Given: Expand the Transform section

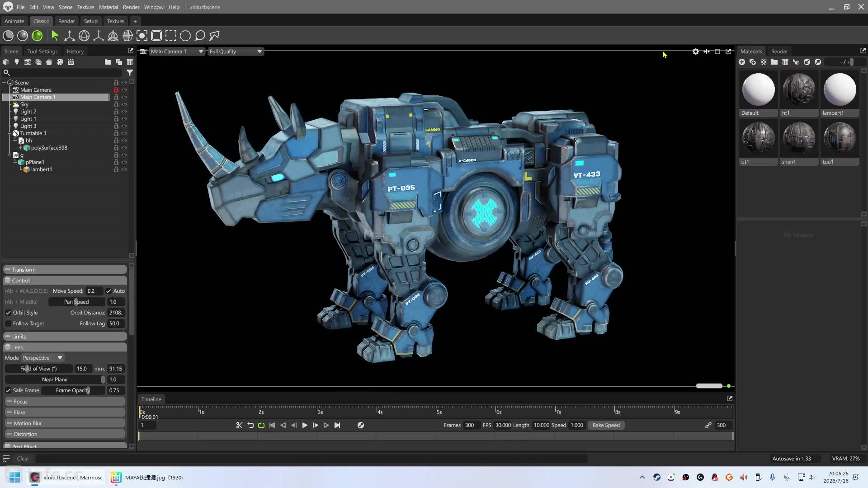Looking at the screenshot, I should [x=65, y=270].
